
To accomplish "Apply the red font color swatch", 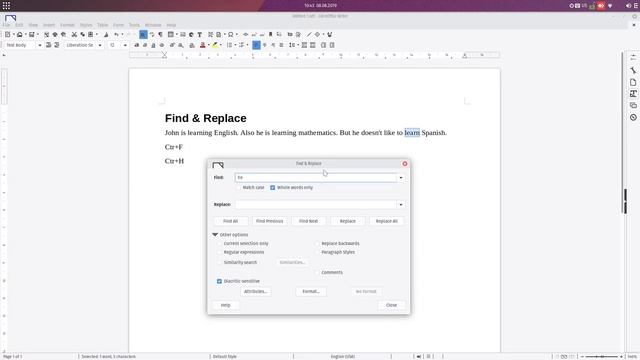I will tap(203, 45).
